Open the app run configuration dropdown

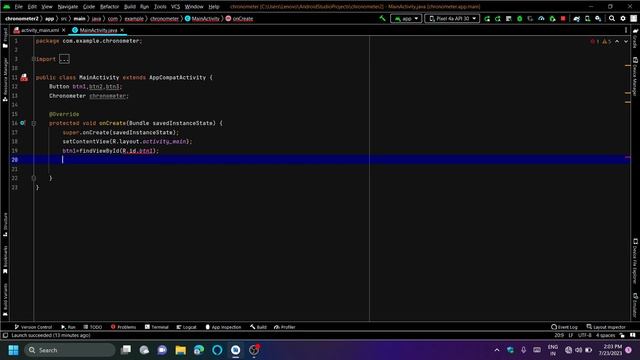(406, 18)
